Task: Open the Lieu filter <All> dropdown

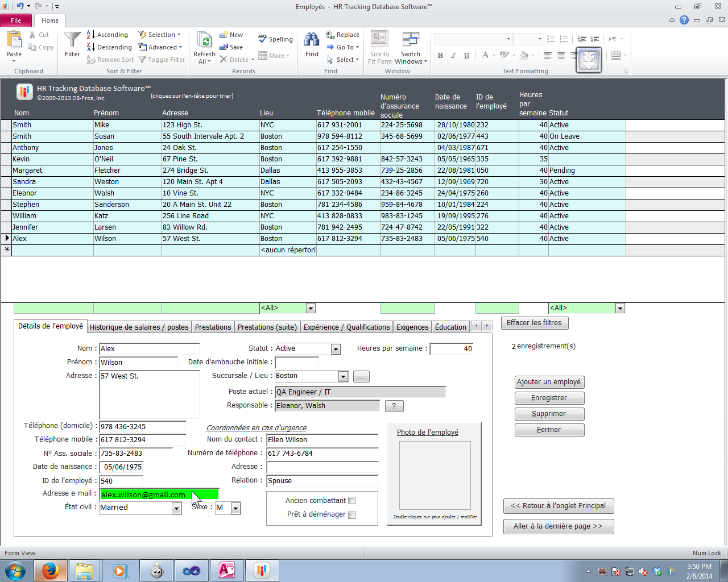Action: pos(311,308)
